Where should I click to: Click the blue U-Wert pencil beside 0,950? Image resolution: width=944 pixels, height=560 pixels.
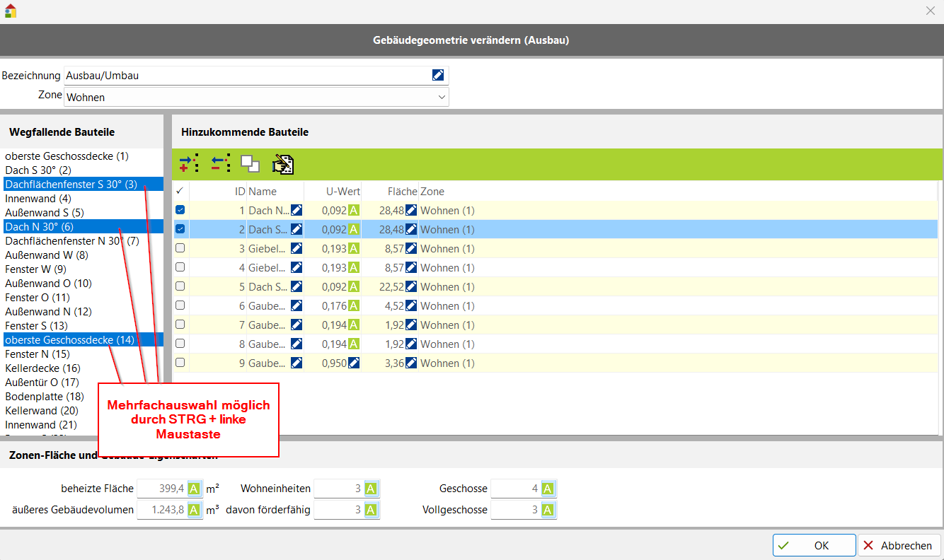(x=354, y=363)
